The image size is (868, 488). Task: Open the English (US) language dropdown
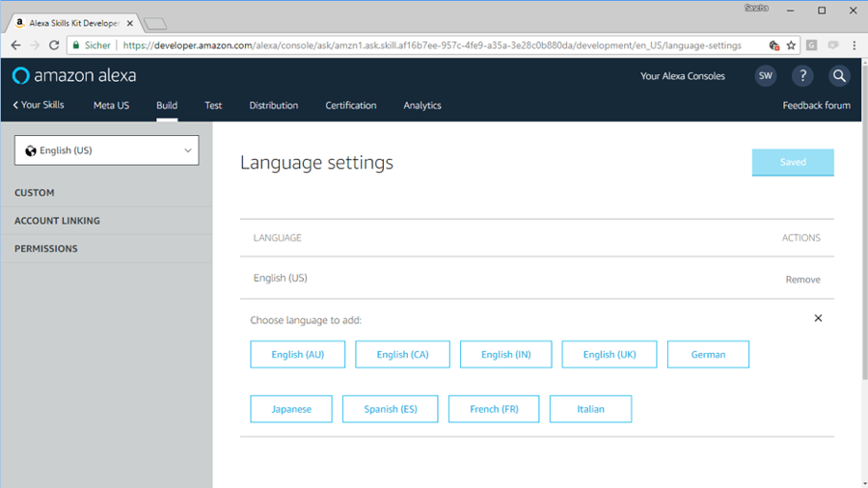tap(106, 150)
